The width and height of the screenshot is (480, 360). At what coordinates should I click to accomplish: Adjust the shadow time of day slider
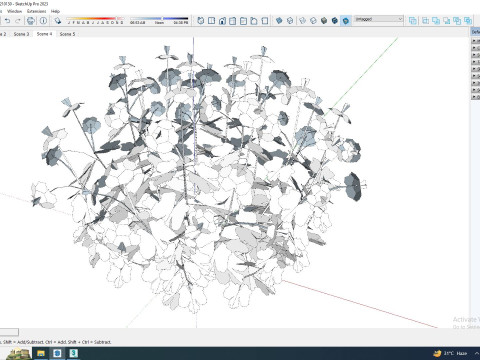point(159,19)
